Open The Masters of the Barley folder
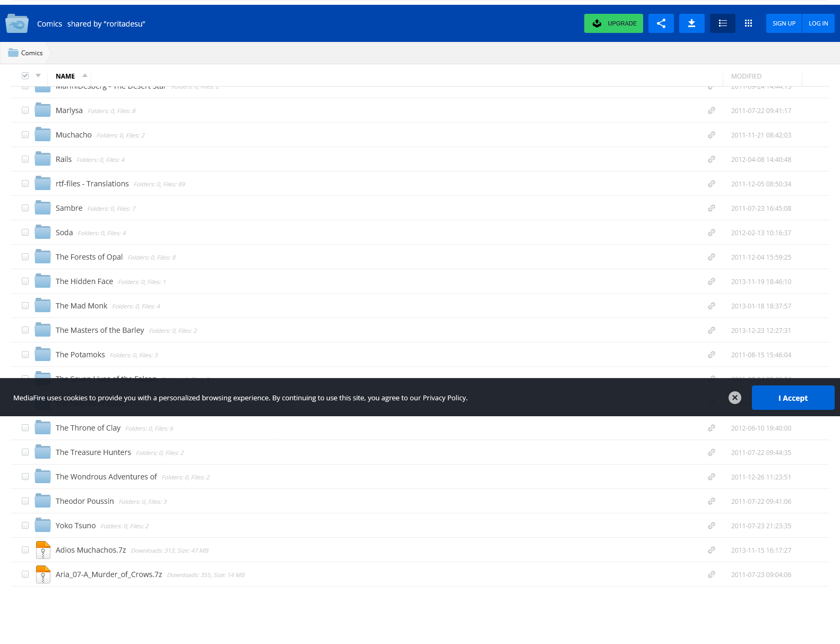Viewport: 840px width, 644px height. pyautogui.click(x=100, y=330)
